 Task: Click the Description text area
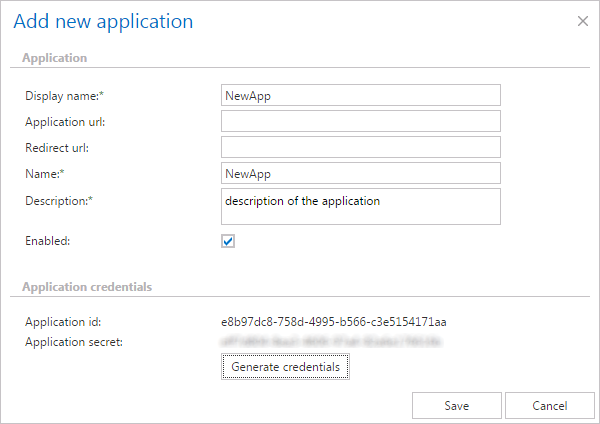click(360, 207)
